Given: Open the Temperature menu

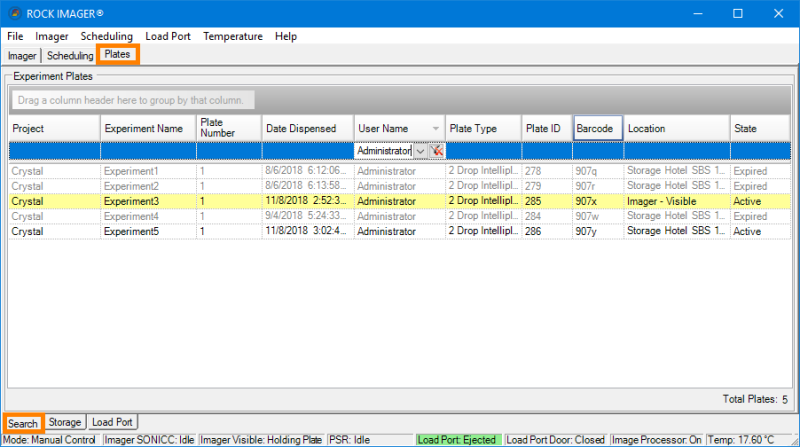Looking at the screenshot, I should (233, 36).
